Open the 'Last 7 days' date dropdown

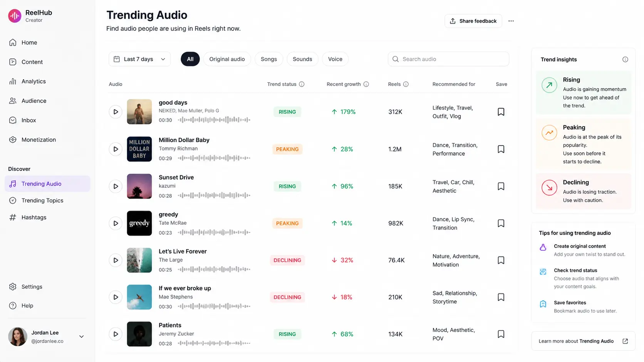tap(139, 59)
